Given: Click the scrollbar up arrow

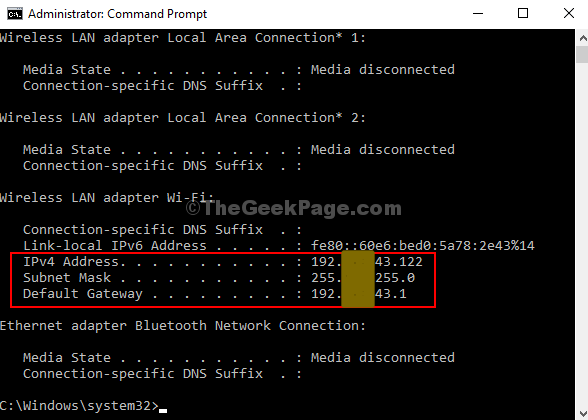Looking at the screenshot, I should (582, 38).
